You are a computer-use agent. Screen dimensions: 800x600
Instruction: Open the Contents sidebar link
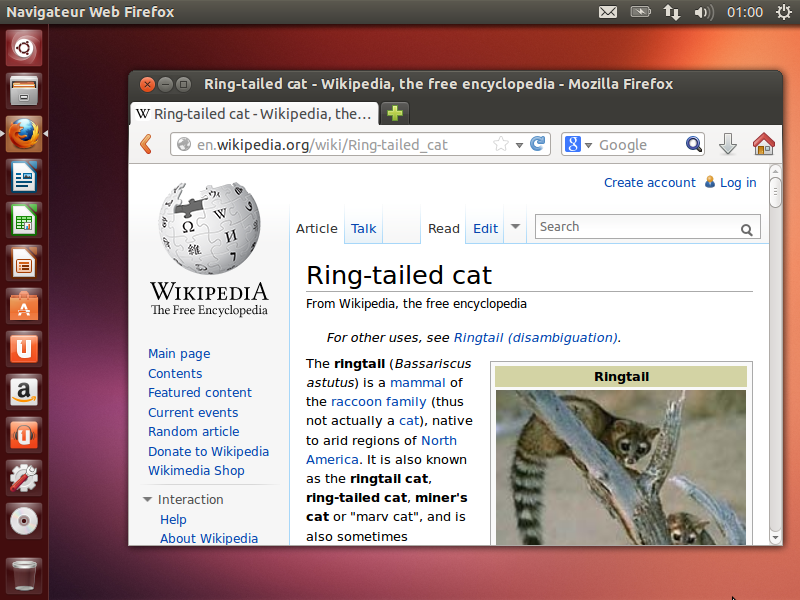pyautogui.click(x=175, y=373)
